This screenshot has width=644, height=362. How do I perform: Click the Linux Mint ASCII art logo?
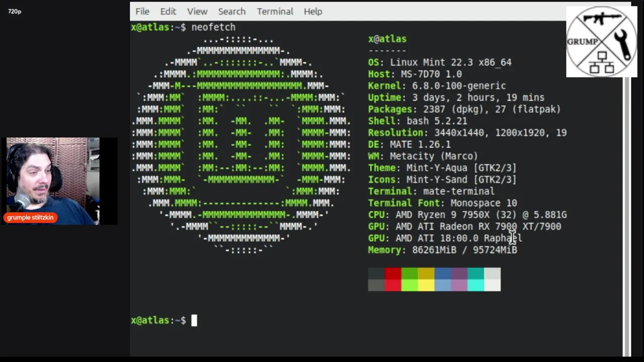[x=241, y=144]
